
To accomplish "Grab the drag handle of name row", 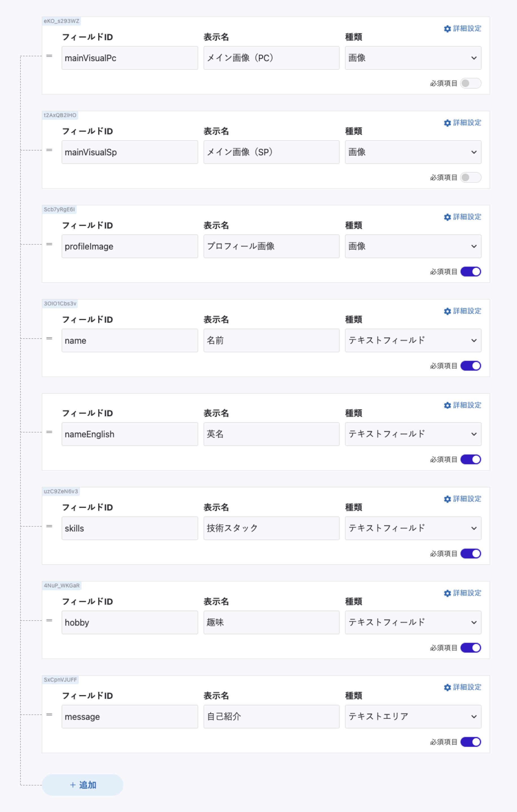I will click(49, 338).
